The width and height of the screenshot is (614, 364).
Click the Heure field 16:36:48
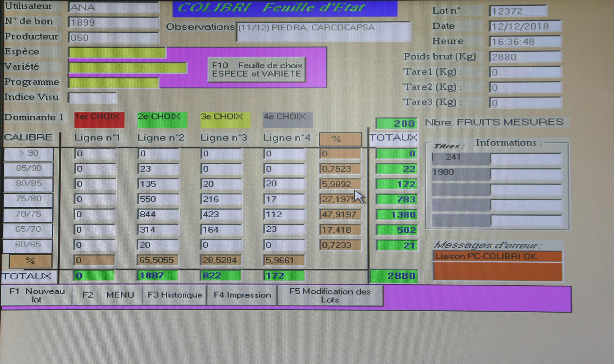[x=525, y=42]
